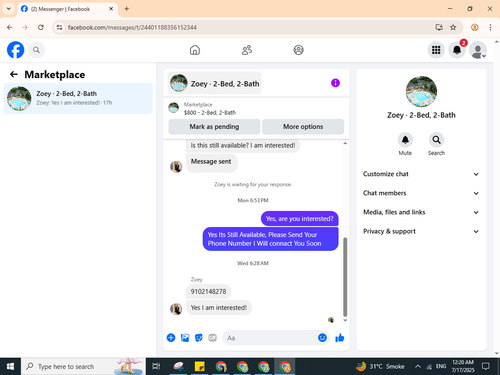Screen dimensions: 500x375
Task: Click the listing photo in right panel
Action: [421, 91]
